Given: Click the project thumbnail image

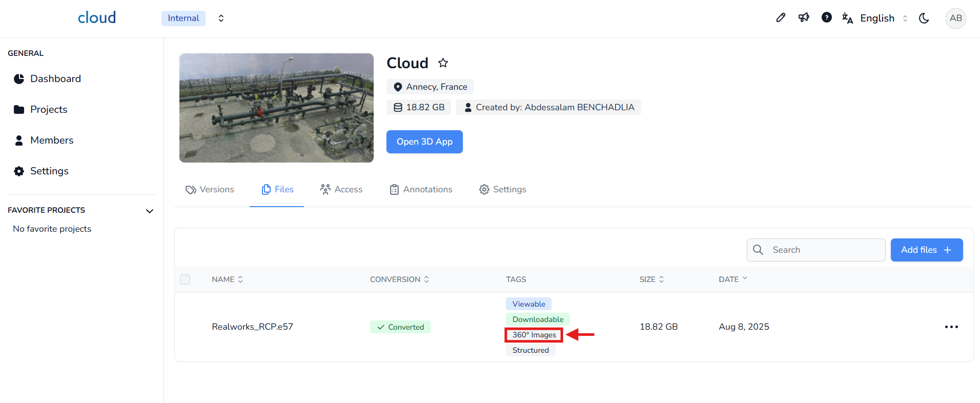Looking at the screenshot, I should tap(276, 108).
